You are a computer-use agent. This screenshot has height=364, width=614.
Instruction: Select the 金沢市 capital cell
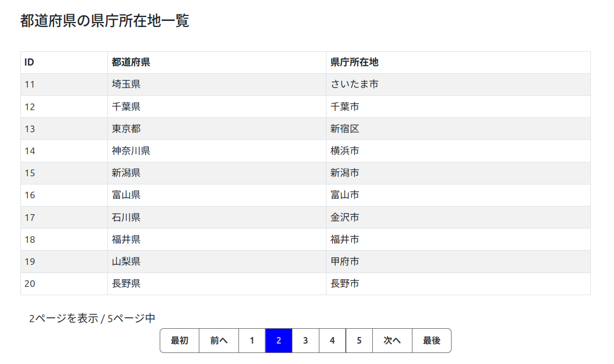point(345,218)
